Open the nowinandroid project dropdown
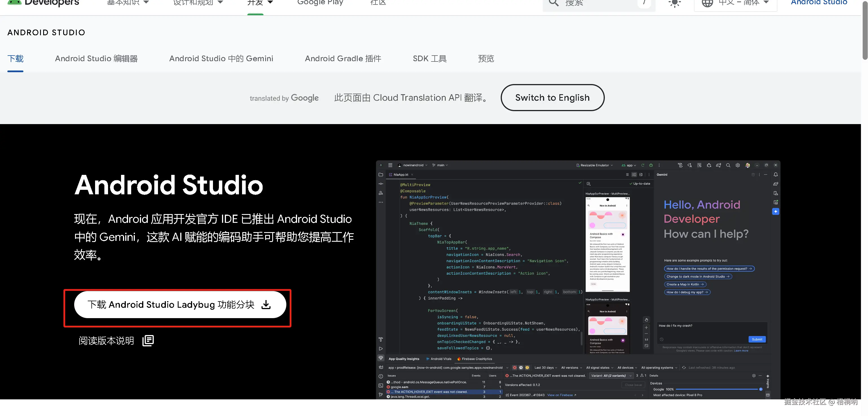868x416 pixels. click(413, 165)
